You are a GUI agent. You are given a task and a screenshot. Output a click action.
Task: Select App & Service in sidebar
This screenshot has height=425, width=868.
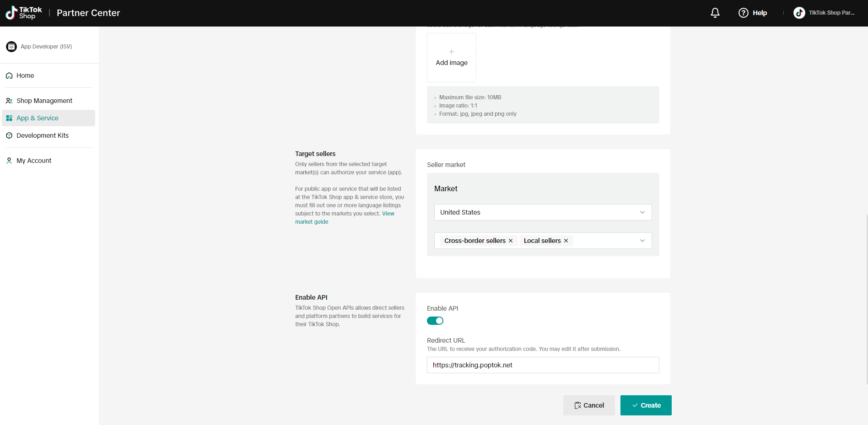[38, 118]
